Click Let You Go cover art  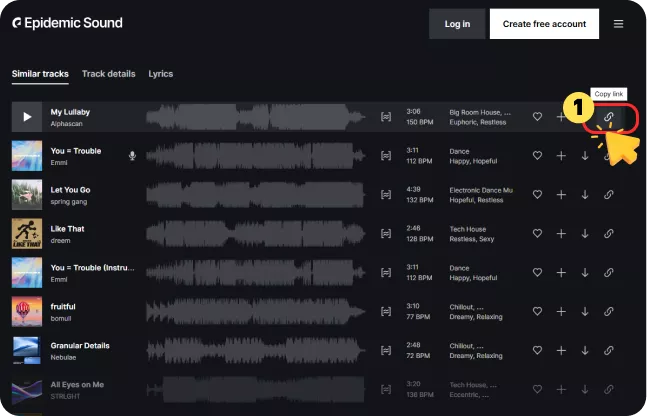tap(27, 194)
